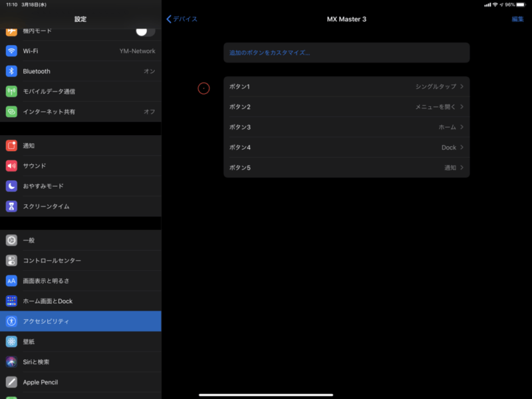Tap the インターネット共有 hotspot icon
532x399 pixels.
pyautogui.click(x=11, y=112)
